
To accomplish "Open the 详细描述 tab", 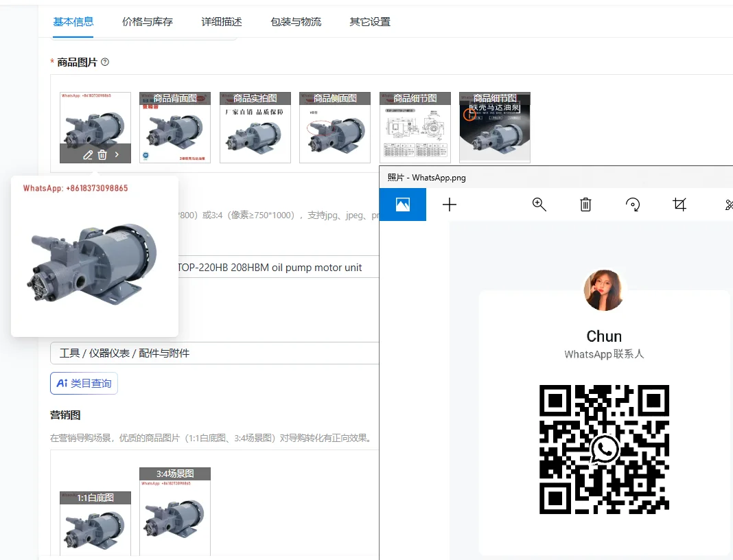I will (222, 21).
